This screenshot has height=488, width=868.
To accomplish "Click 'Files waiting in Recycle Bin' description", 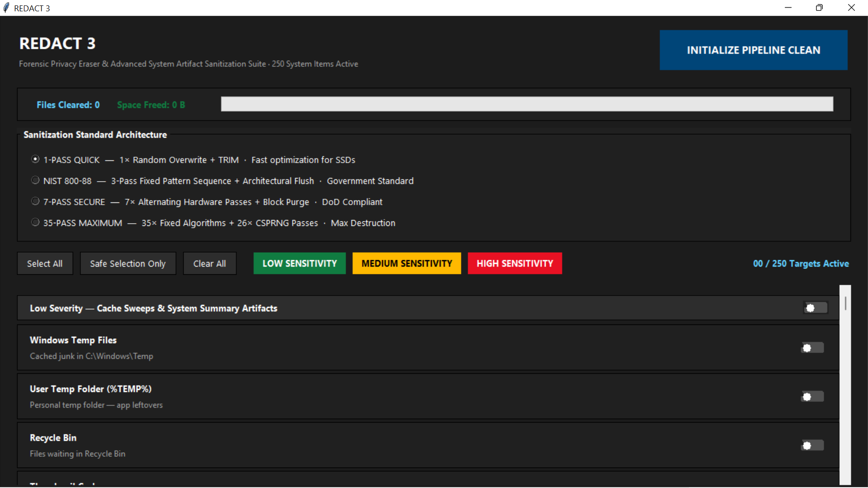I will pyautogui.click(x=78, y=454).
